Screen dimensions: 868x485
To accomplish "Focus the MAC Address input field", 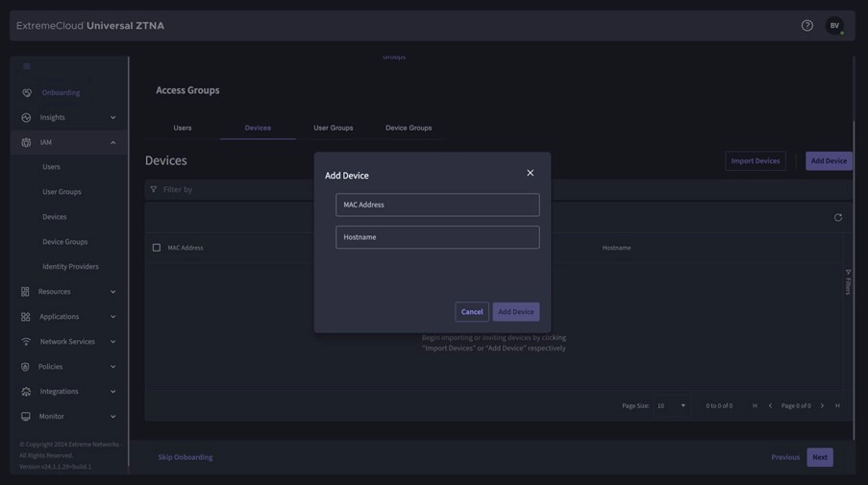I will (437, 205).
